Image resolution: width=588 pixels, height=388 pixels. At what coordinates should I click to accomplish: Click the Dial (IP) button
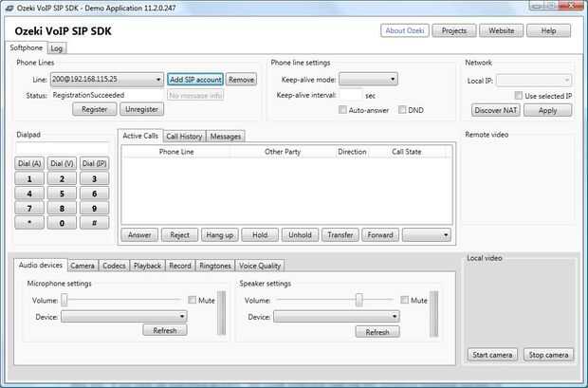pos(95,163)
